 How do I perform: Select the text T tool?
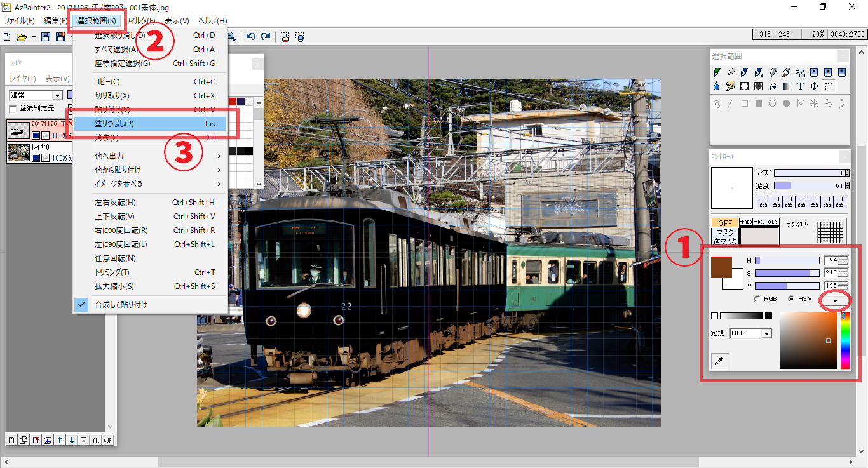(x=801, y=86)
